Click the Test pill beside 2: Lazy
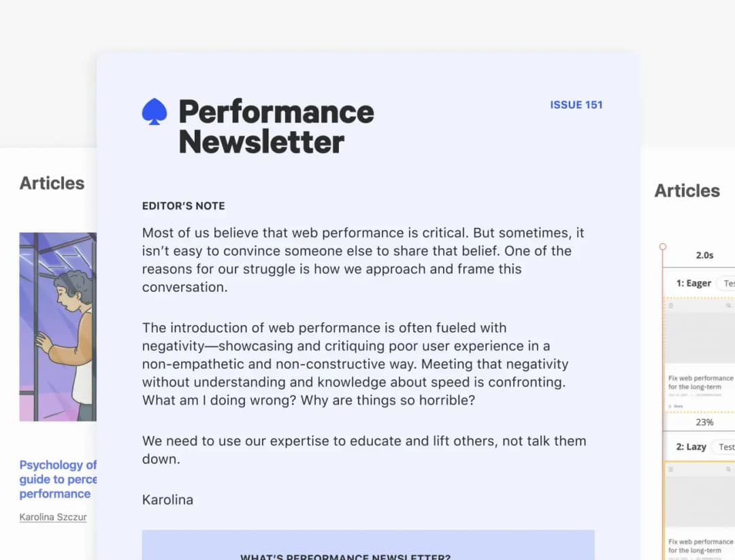735x560 pixels. click(x=724, y=447)
